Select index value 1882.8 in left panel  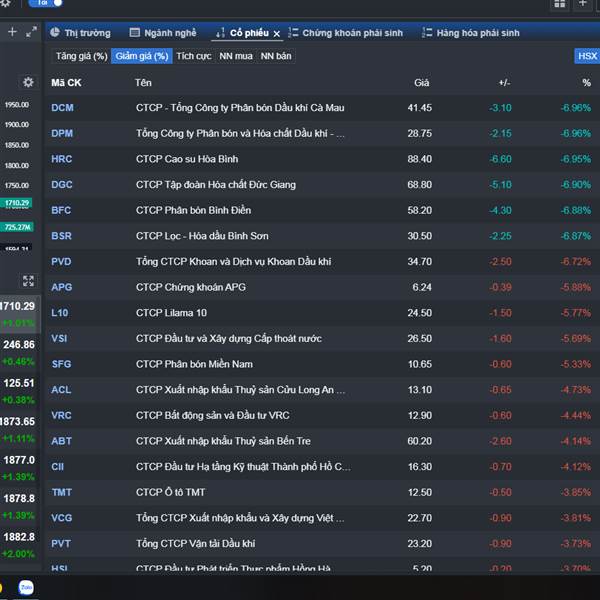[x=19, y=537]
